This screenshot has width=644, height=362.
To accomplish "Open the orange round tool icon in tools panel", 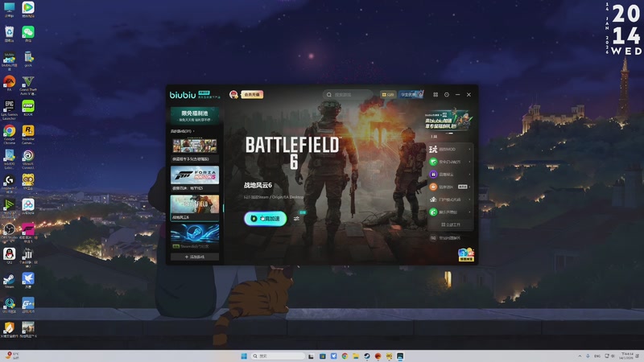I will (x=433, y=187).
